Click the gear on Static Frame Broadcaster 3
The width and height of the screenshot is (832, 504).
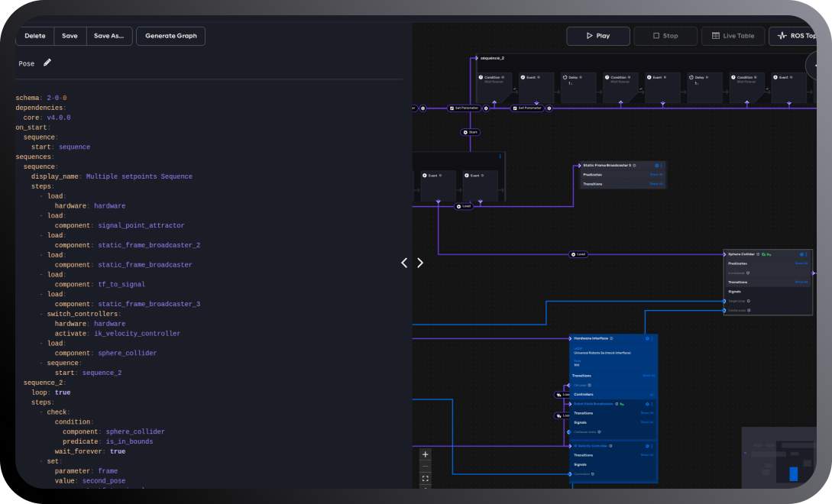click(x=656, y=165)
